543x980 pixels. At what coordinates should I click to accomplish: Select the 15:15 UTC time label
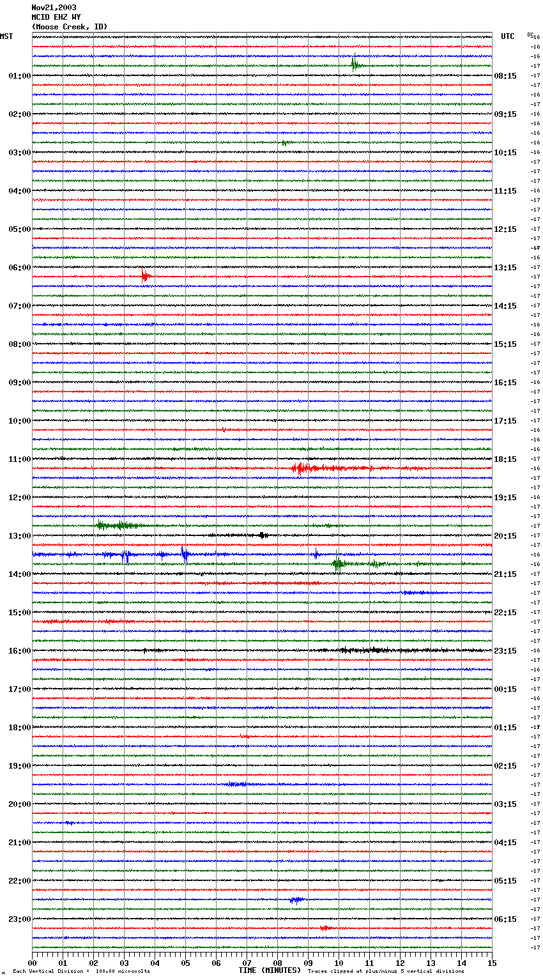[505, 344]
